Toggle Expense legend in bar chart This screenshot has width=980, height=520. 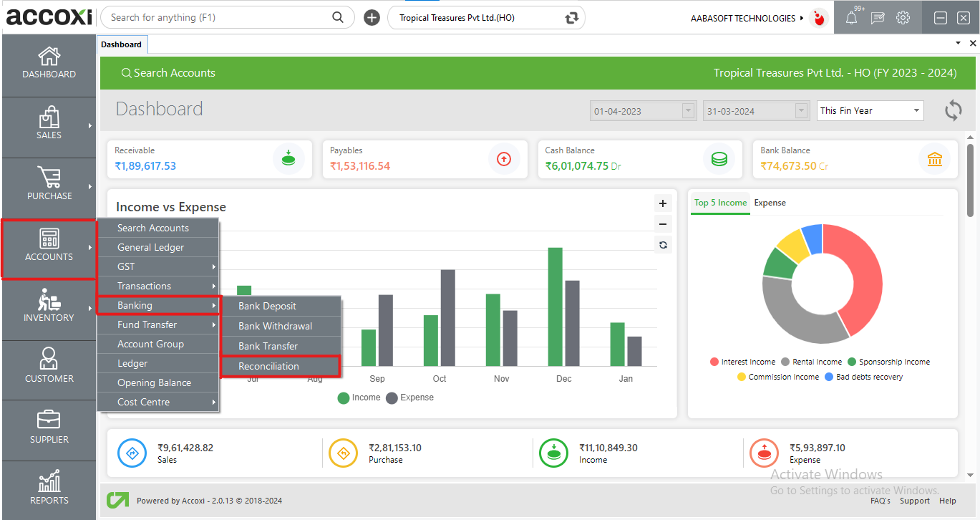click(410, 398)
